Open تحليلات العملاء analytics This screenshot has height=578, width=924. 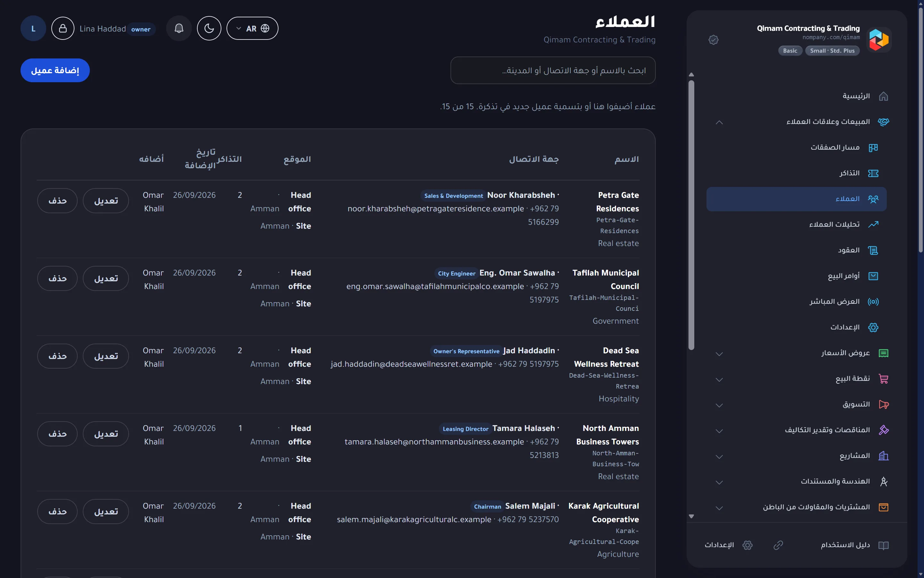coord(797,224)
